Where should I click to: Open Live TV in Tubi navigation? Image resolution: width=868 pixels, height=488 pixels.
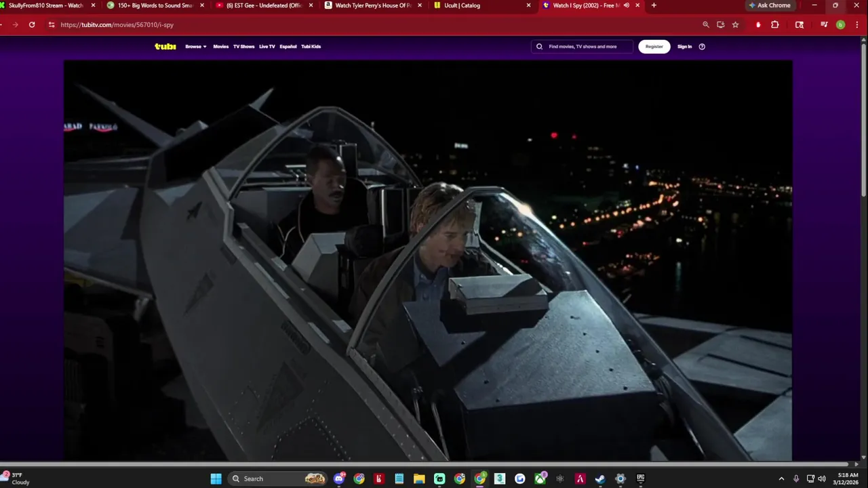(x=267, y=47)
